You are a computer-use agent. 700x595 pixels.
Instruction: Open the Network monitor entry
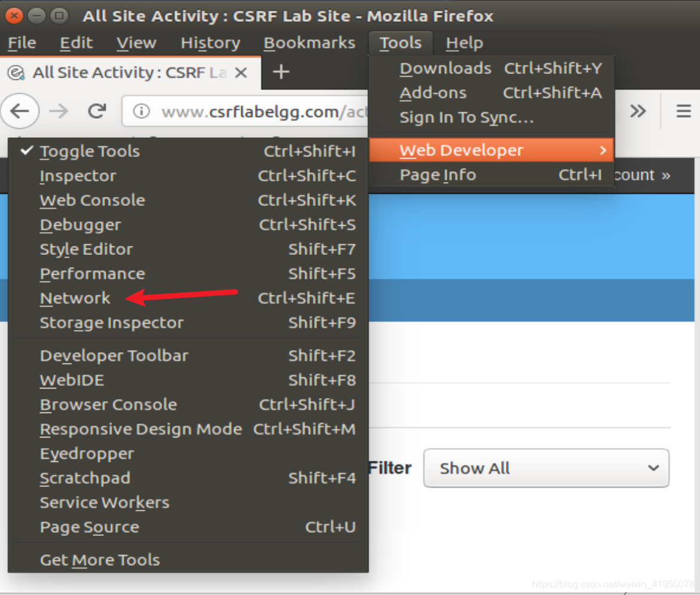point(188,298)
